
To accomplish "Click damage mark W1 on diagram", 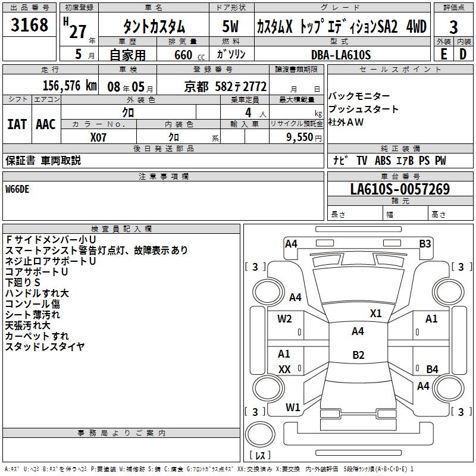I will (293, 408).
